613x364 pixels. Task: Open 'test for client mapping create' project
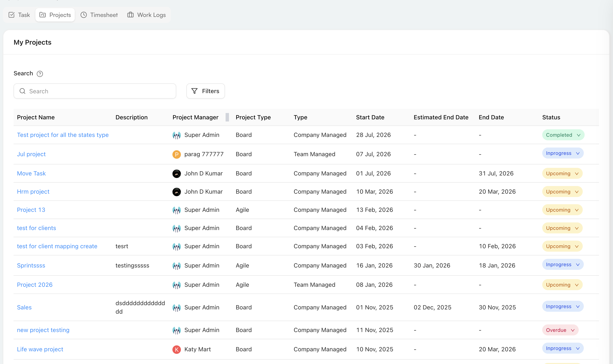point(57,246)
